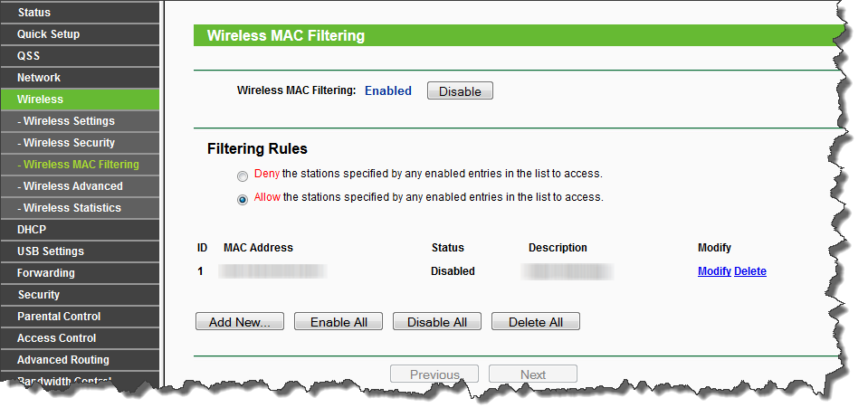This screenshot has height=417, width=868.
Task: Click the Delete All button
Action: click(x=535, y=322)
